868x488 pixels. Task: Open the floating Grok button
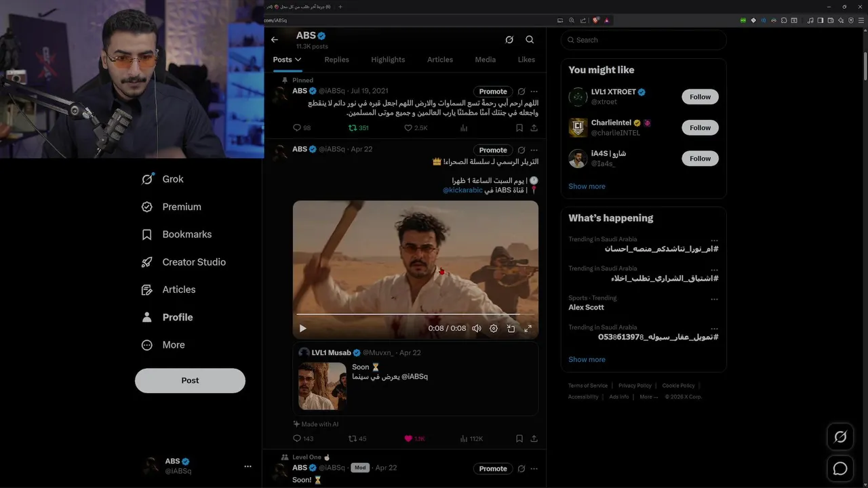point(840,437)
